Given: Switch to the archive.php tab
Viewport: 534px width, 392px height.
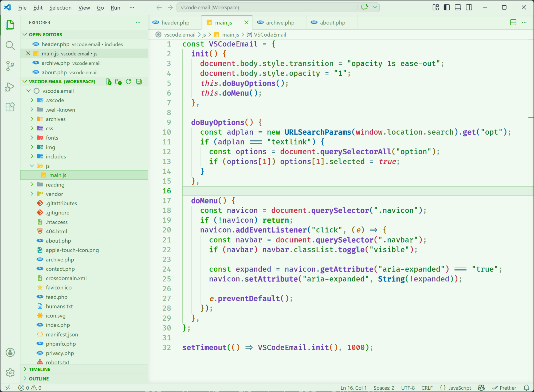Looking at the screenshot, I should (279, 22).
